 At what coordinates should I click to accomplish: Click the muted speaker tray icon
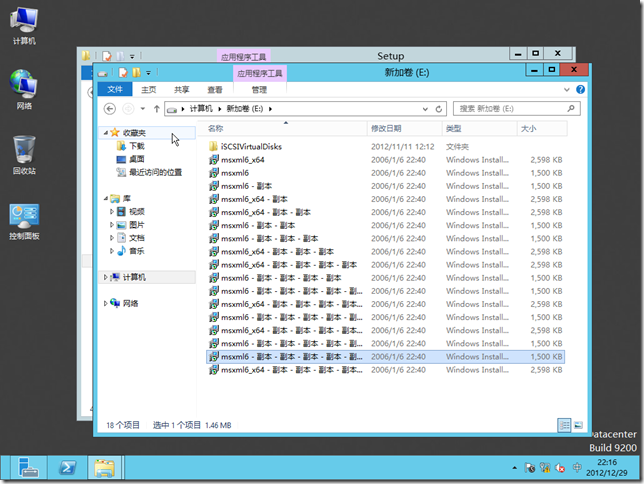click(560, 468)
